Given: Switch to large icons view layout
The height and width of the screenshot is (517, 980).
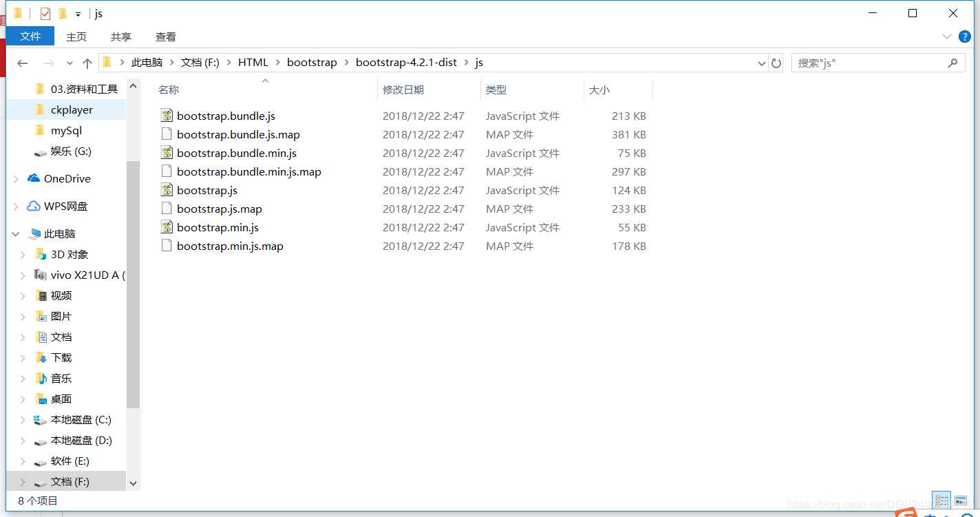Looking at the screenshot, I should click(961, 500).
